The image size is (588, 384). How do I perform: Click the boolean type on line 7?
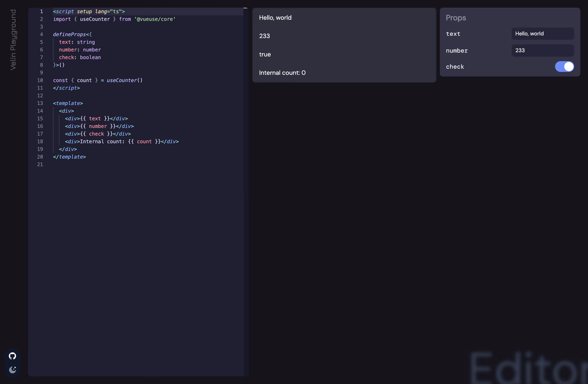coord(90,57)
